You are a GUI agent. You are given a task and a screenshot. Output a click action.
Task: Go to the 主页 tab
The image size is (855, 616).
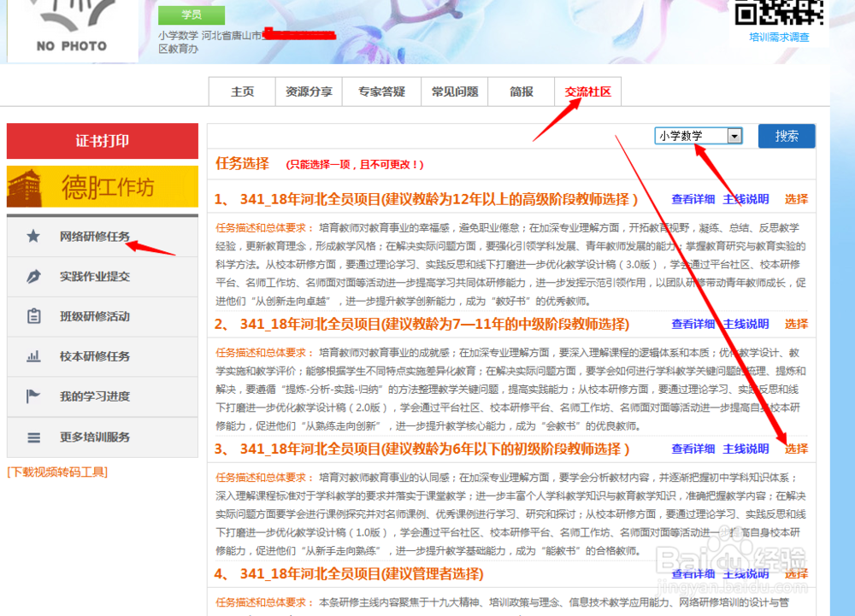tap(242, 91)
